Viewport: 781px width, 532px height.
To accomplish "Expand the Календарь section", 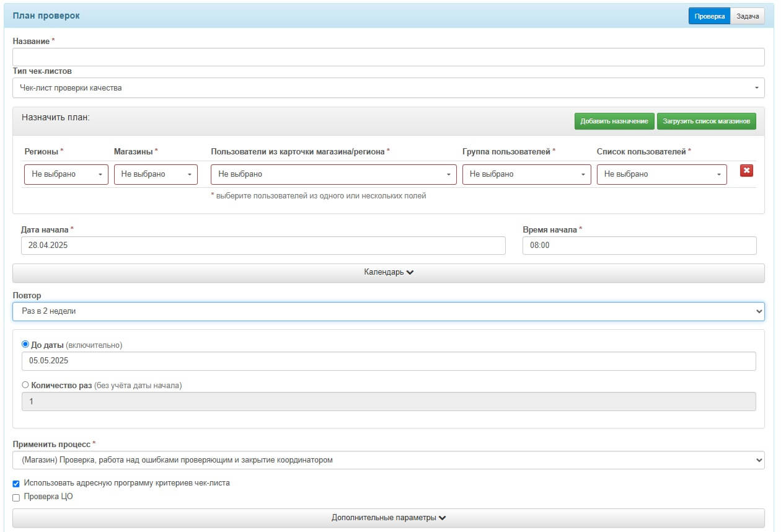I will [x=388, y=273].
